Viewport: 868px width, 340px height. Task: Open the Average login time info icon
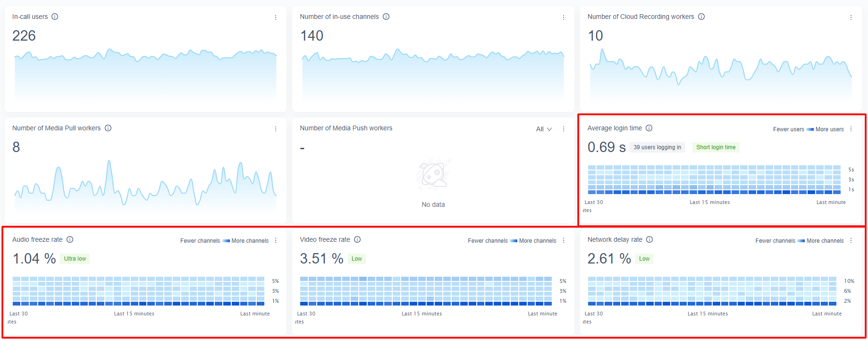point(649,128)
